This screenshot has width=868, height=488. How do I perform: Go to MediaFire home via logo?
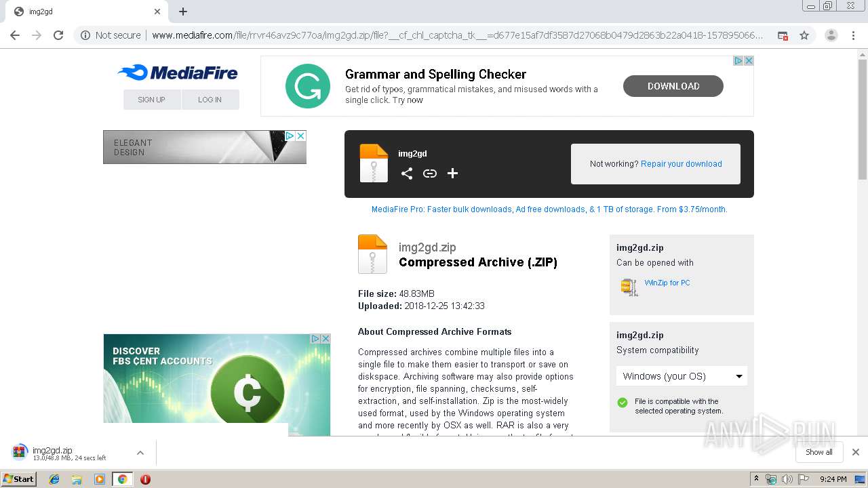[x=178, y=73]
